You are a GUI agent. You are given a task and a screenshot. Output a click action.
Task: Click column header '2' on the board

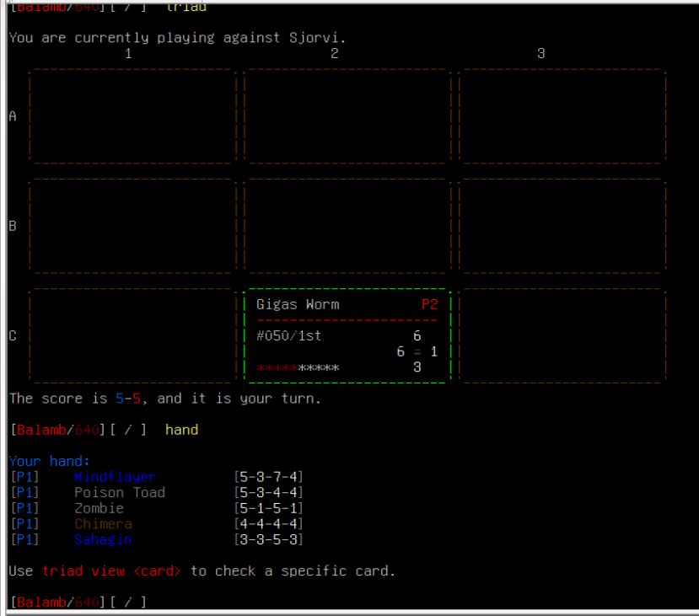[x=335, y=54]
